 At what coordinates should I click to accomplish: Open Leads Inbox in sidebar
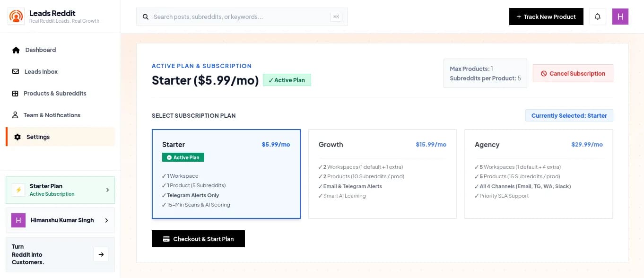[60, 72]
